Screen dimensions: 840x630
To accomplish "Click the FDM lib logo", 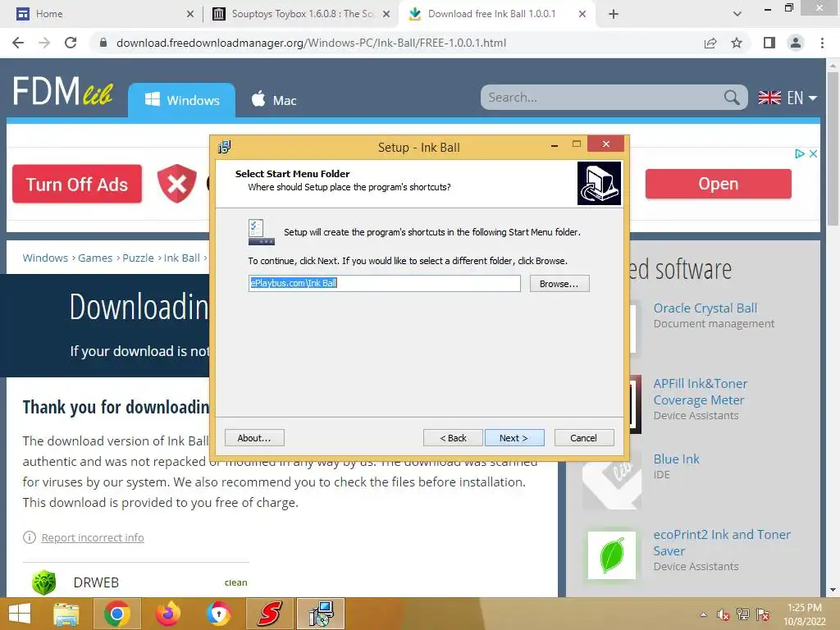I will (x=62, y=91).
